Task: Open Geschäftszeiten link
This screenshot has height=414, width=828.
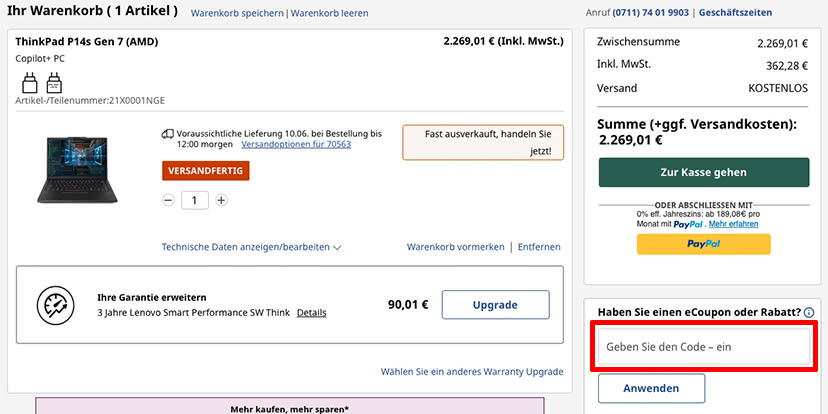Action: tap(735, 12)
